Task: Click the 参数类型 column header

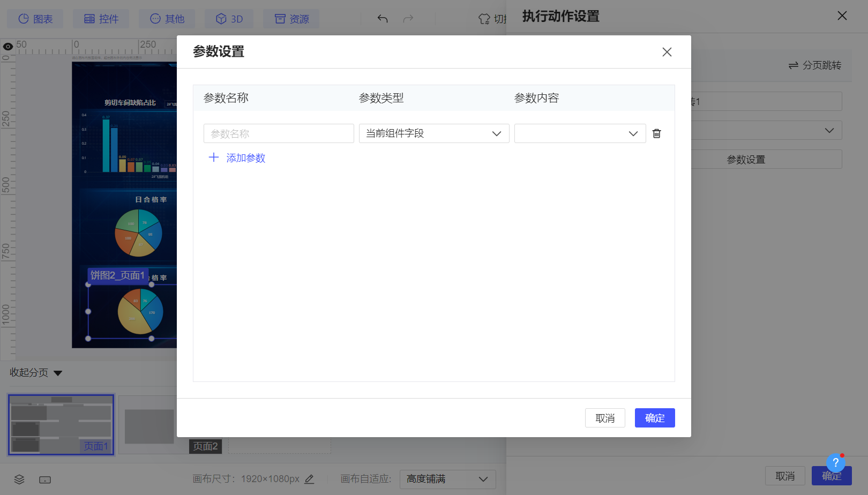Action: tap(381, 98)
